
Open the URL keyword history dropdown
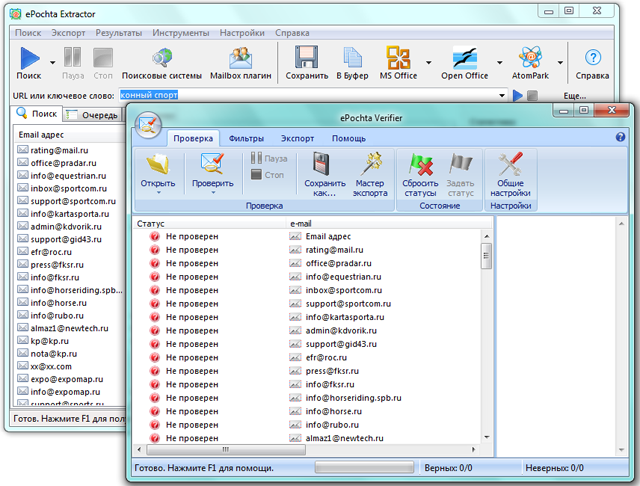click(x=502, y=95)
